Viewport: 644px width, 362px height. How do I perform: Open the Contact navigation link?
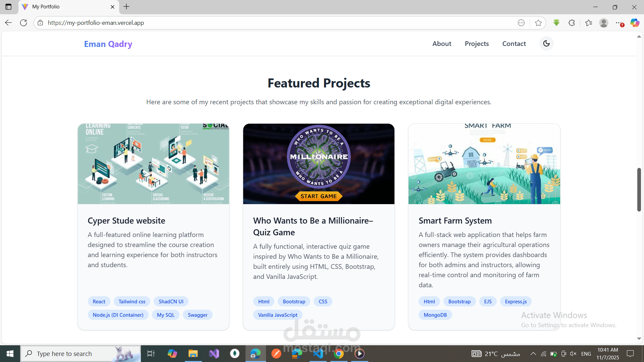[514, 44]
